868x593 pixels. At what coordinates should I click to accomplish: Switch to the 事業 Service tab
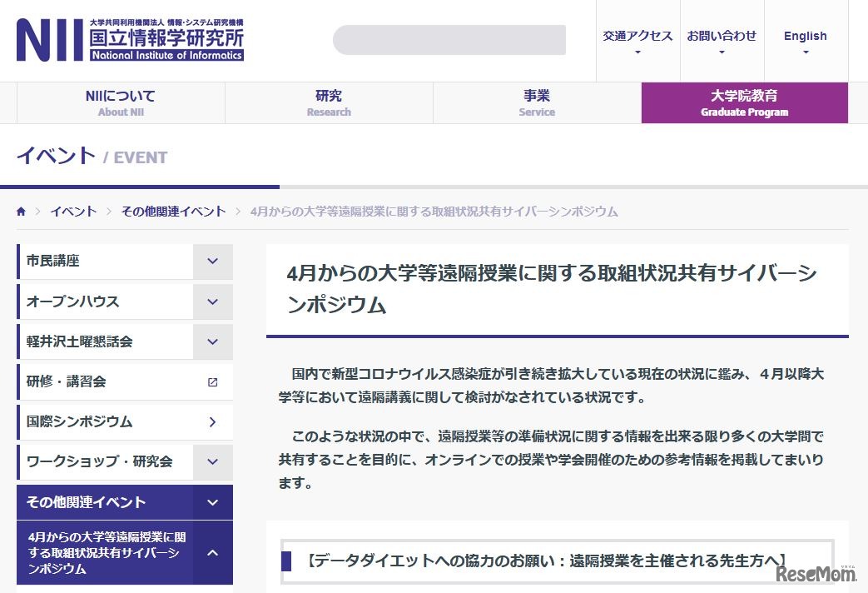point(537,102)
